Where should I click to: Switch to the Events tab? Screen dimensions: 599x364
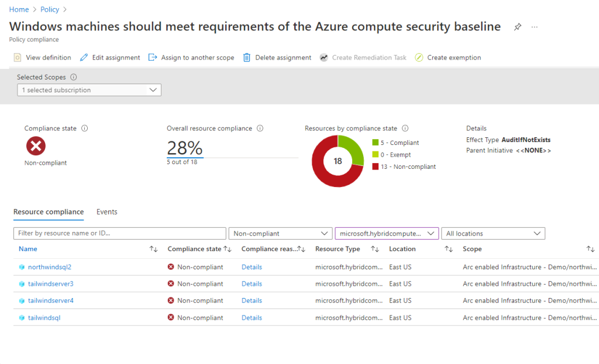point(106,212)
